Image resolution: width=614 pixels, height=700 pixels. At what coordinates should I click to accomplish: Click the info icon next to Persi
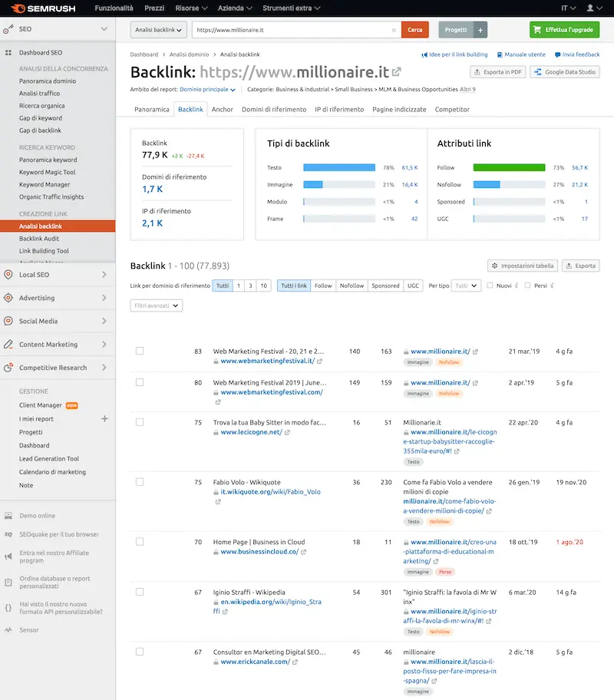coord(552,286)
